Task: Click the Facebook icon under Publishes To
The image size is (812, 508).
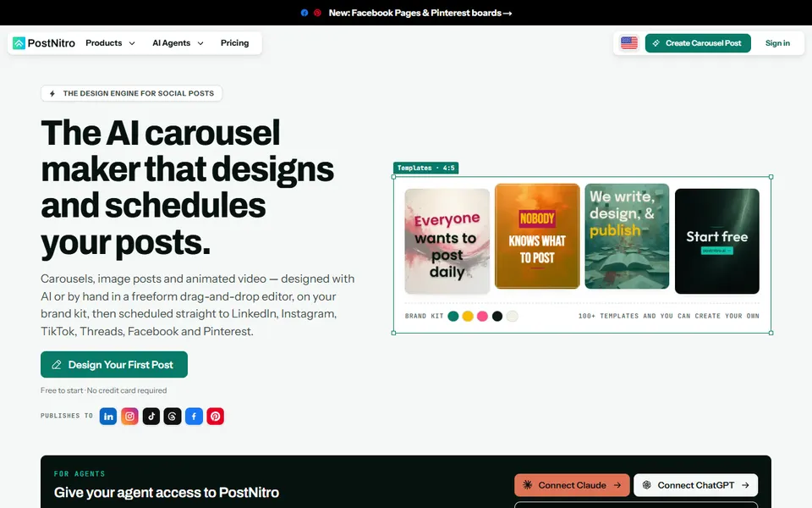Action: point(194,417)
